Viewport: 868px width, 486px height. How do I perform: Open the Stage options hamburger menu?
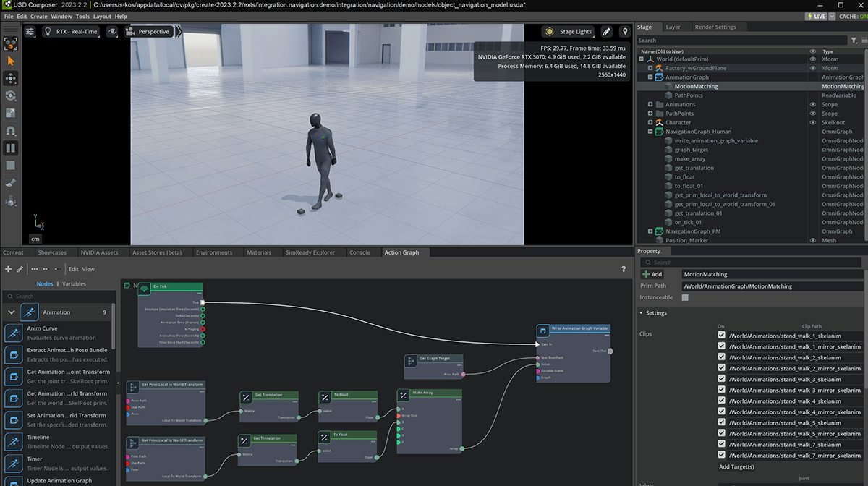click(x=863, y=40)
